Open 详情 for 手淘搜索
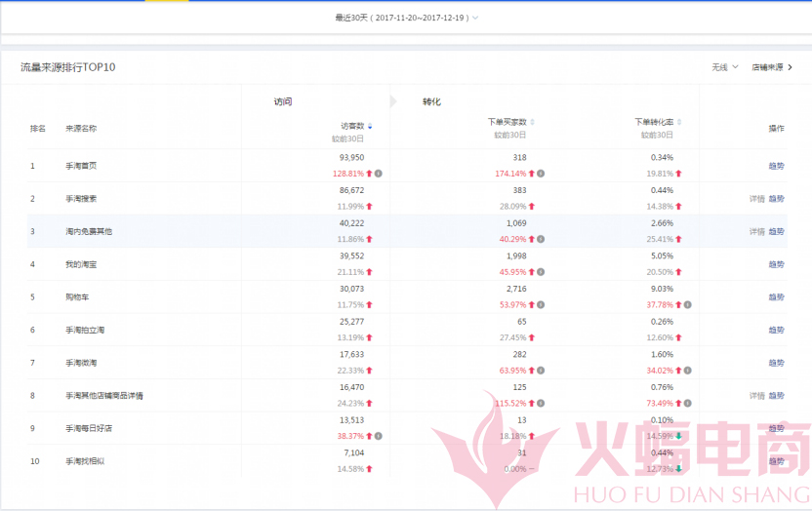The image size is (812, 511). (x=757, y=199)
